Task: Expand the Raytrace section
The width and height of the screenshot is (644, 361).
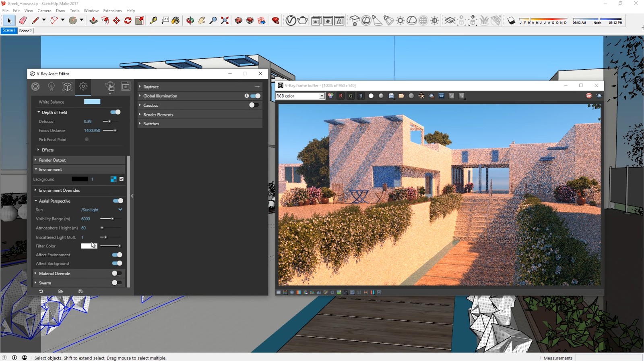Action: coord(200,87)
